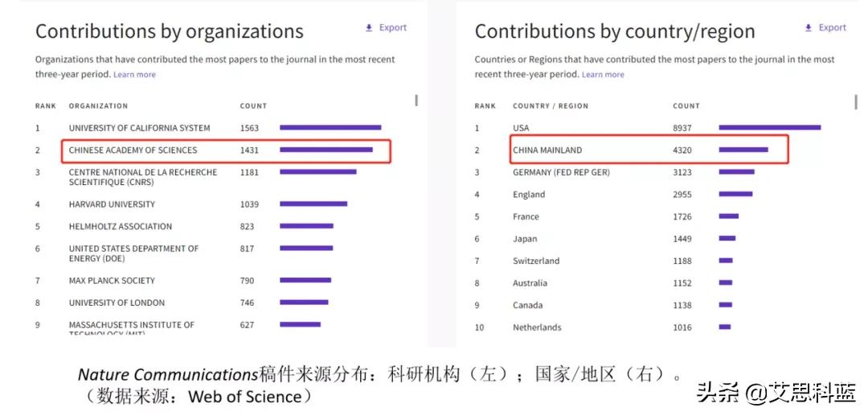Click COUNT header in organizations table
Viewport: 868px width, 416px height.
253,105
